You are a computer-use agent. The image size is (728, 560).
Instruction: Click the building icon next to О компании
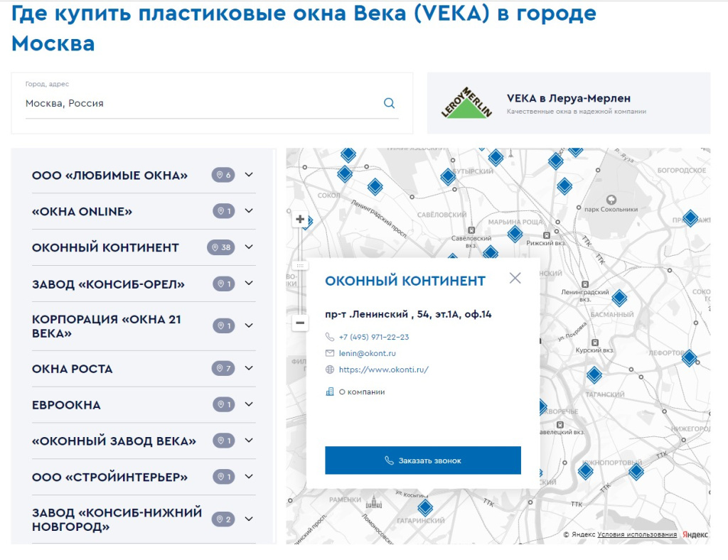(330, 392)
